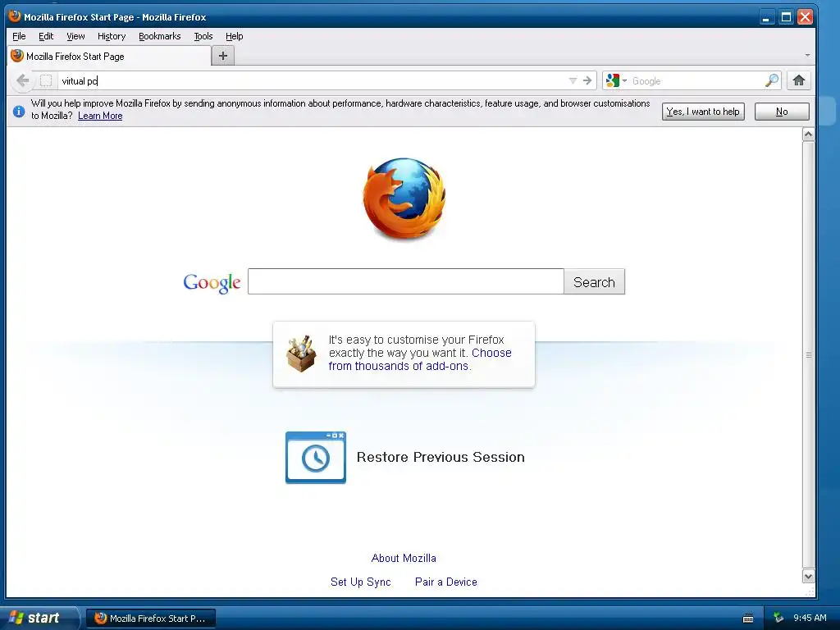
Task: Select the Mozilla Firefox Start Page tab
Action: click(109, 56)
